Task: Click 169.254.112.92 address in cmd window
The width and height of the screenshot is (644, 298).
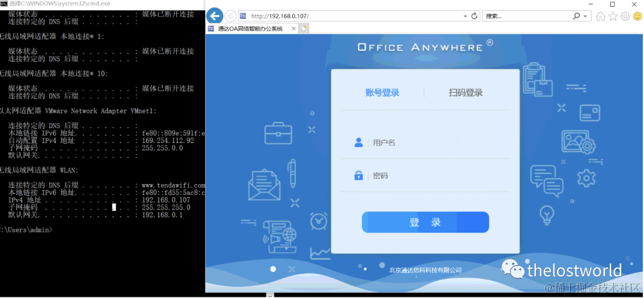Action: coord(168,141)
